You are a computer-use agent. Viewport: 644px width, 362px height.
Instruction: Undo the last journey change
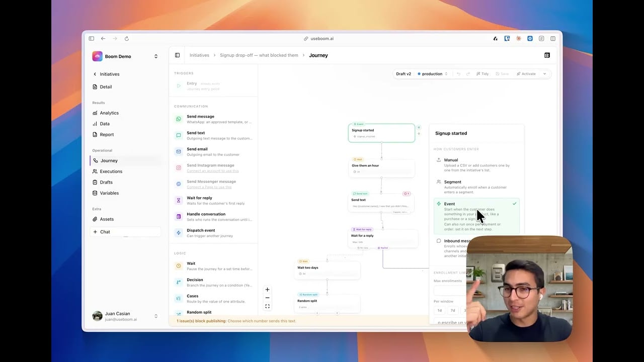[x=458, y=74]
